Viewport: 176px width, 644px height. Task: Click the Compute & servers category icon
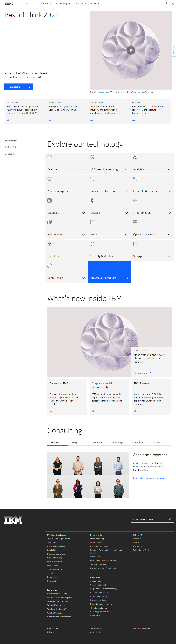pyautogui.click(x=135, y=179)
